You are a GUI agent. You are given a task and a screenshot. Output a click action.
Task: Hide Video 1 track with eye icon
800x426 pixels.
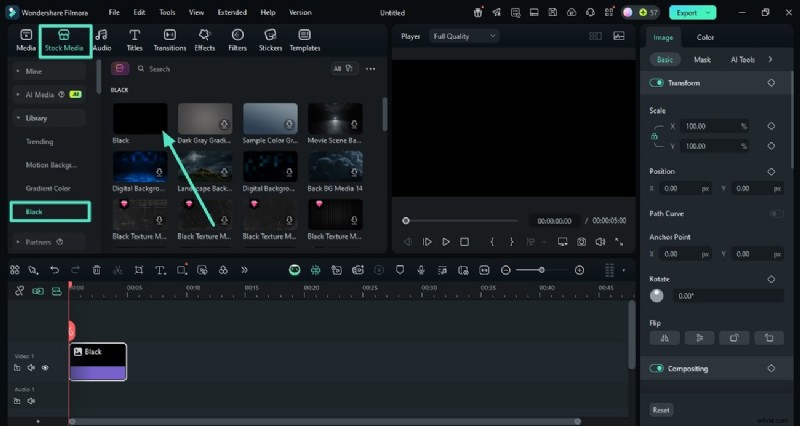(45, 368)
